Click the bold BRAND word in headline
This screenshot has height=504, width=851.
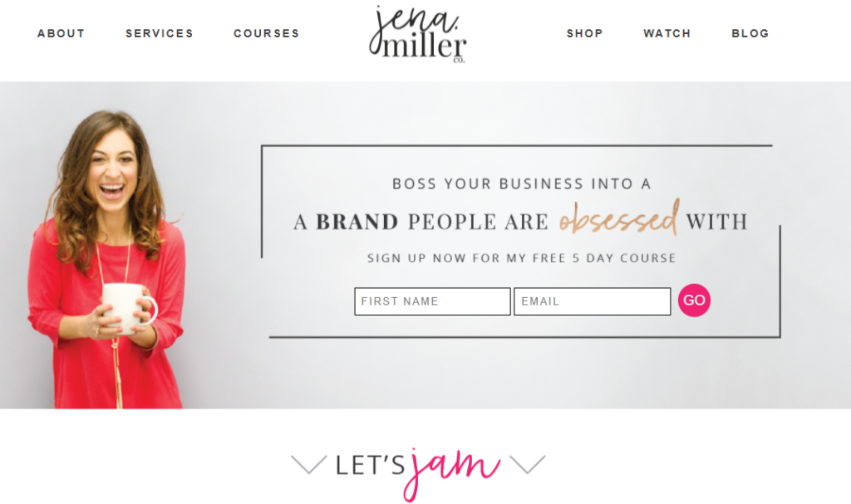click(x=357, y=222)
